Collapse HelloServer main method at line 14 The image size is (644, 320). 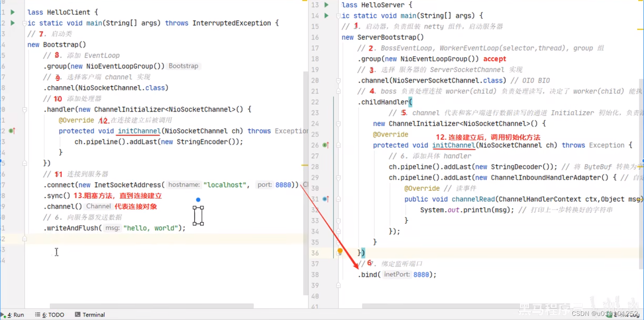click(x=338, y=16)
